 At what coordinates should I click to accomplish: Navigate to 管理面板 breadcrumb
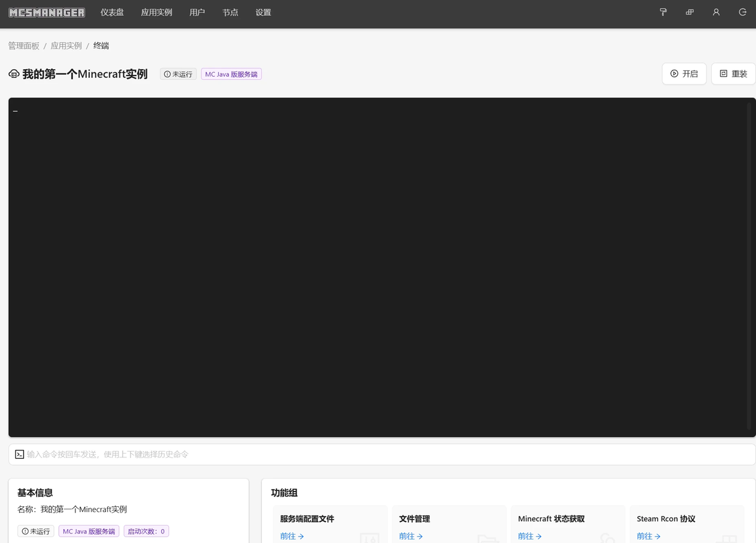tap(23, 46)
